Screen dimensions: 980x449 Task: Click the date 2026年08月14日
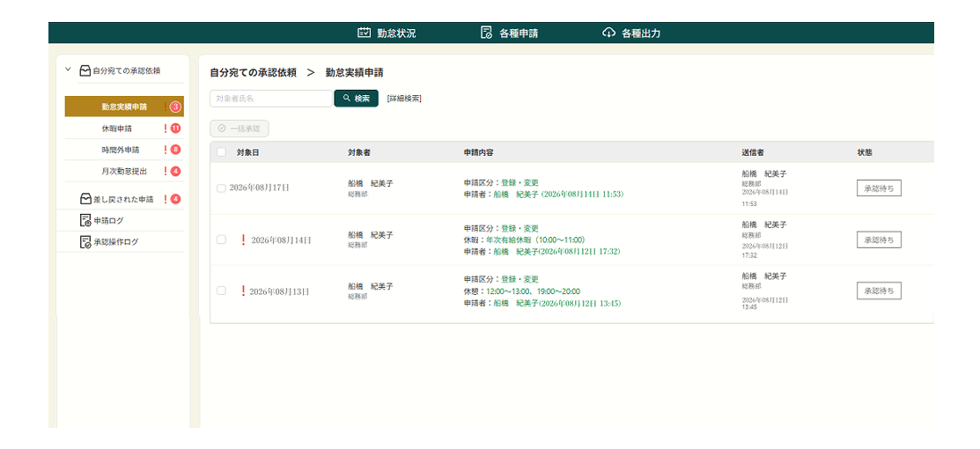[281, 239]
